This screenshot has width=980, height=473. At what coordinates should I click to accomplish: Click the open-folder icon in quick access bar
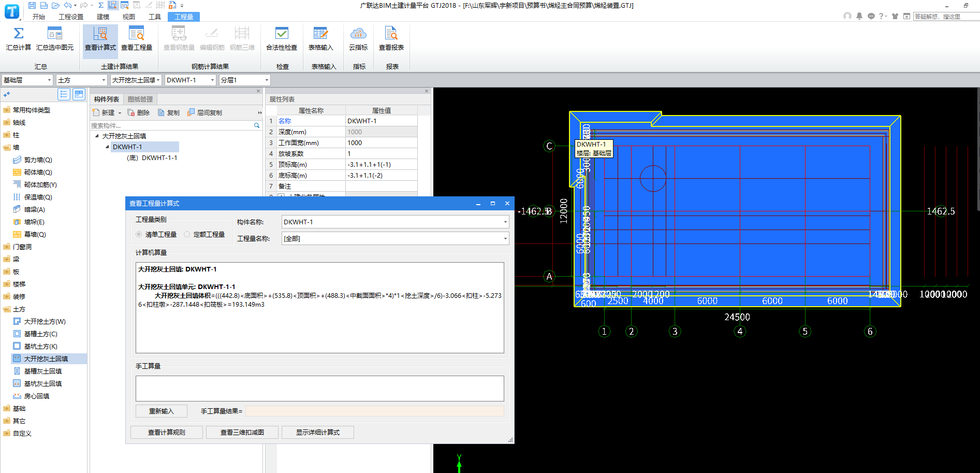pos(55,5)
